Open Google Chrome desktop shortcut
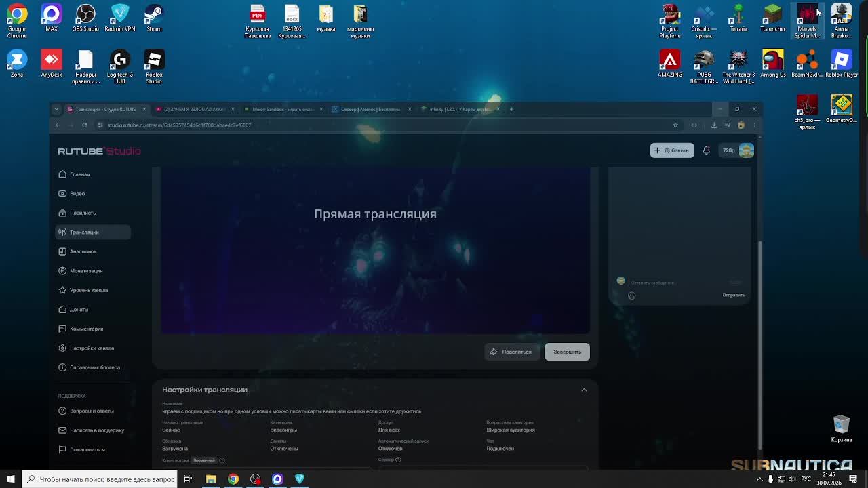Image resolution: width=868 pixels, height=488 pixels. click(x=17, y=19)
